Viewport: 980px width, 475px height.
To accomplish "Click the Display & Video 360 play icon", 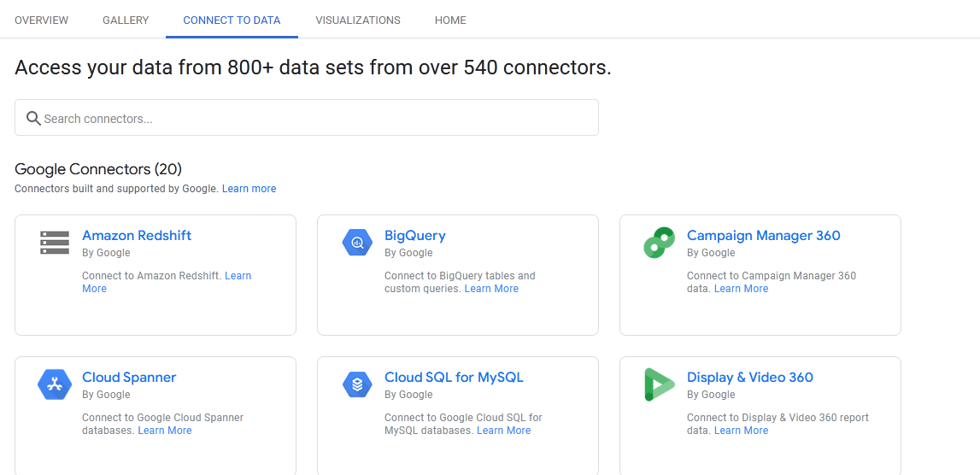I will click(660, 384).
